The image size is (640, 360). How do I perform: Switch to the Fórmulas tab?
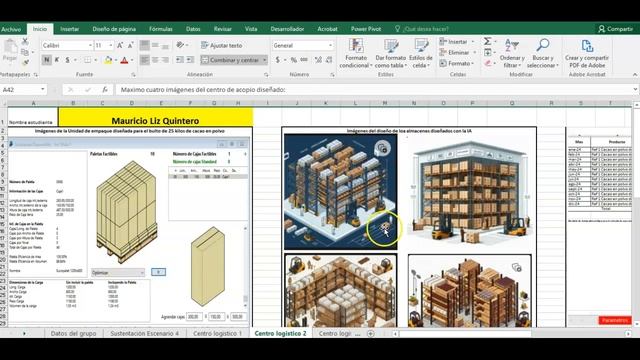(x=161, y=29)
